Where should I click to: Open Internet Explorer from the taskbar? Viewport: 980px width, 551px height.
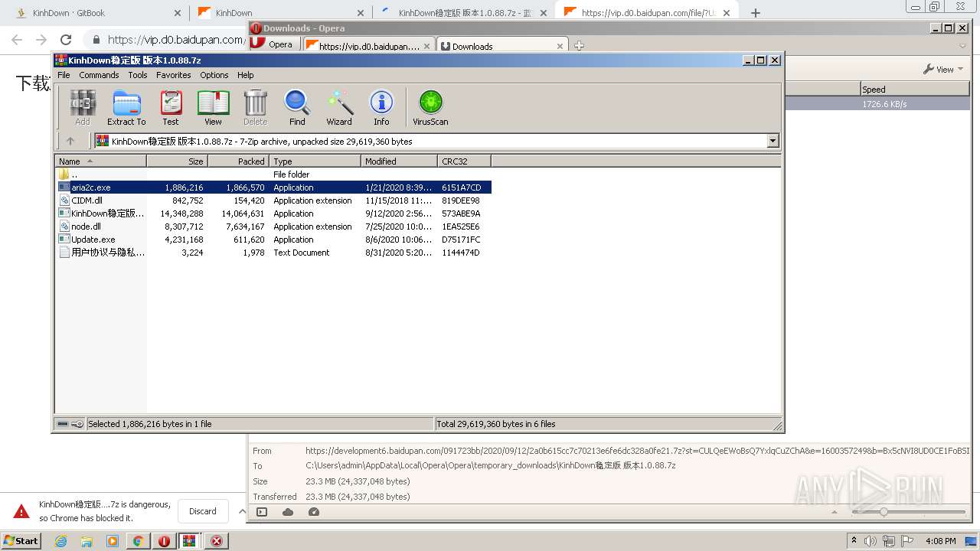tap(61, 541)
